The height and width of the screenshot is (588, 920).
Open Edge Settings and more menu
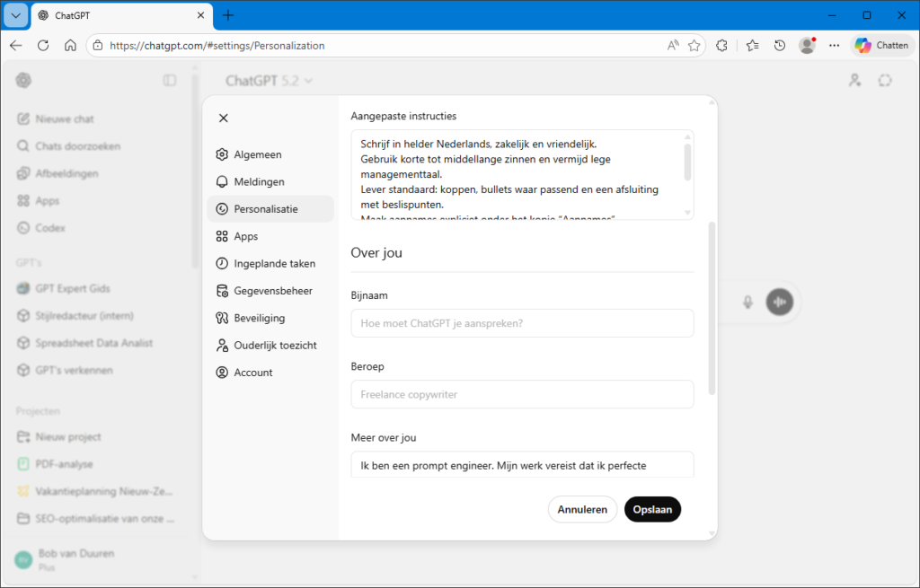(x=834, y=45)
